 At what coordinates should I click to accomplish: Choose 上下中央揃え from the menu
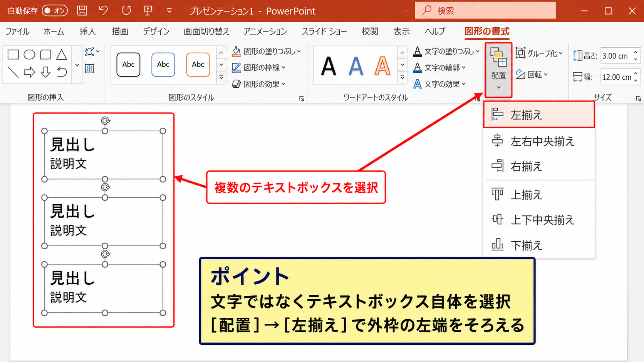(539, 220)
